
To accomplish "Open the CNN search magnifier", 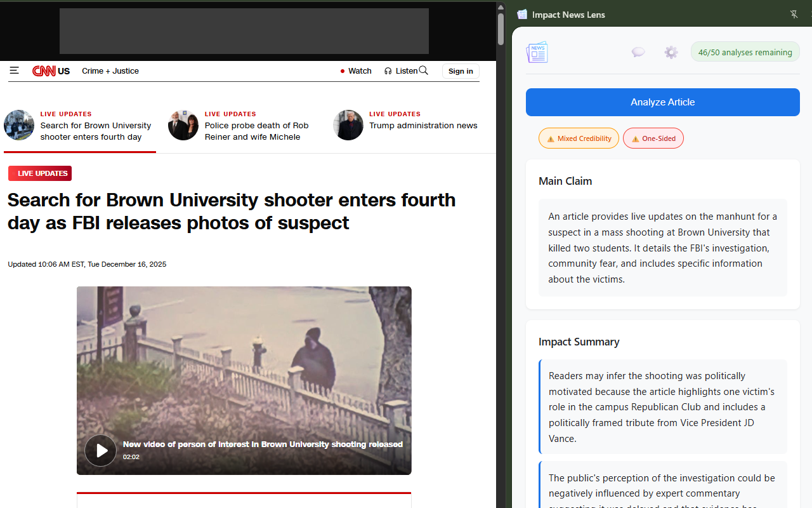I will pyautogui.click(x=424, y=70).
